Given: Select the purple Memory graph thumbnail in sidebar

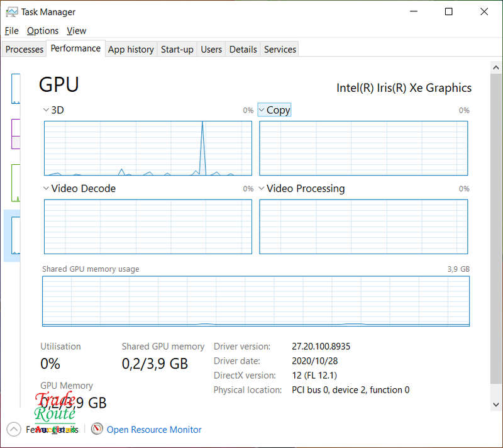Looking at the screenshot, I should tap(16, 134).
